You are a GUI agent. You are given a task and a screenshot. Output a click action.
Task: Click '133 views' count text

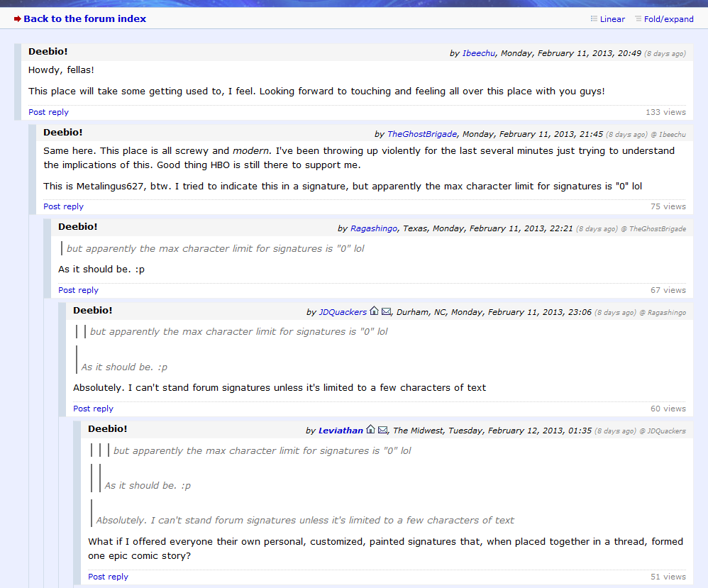click(665, 112)
